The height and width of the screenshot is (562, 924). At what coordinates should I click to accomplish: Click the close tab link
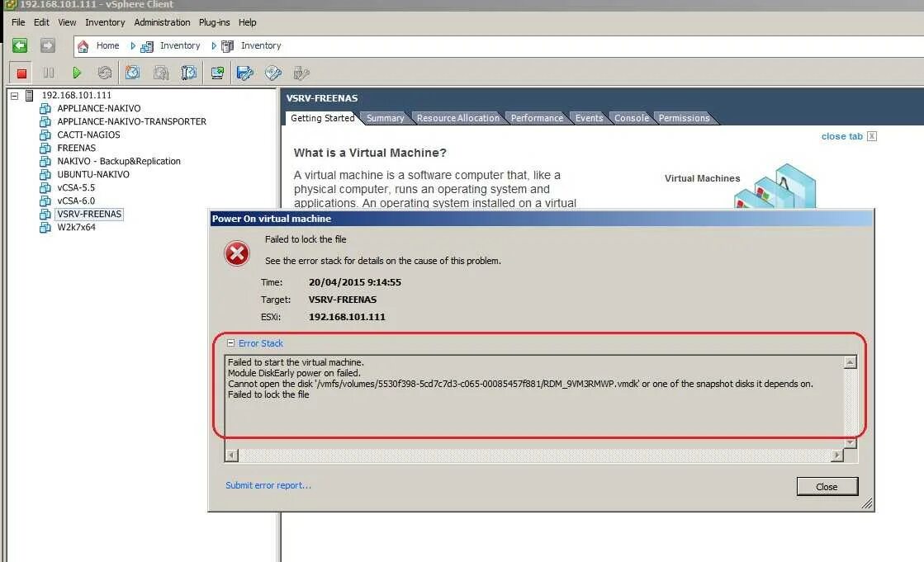click(842, 136)
